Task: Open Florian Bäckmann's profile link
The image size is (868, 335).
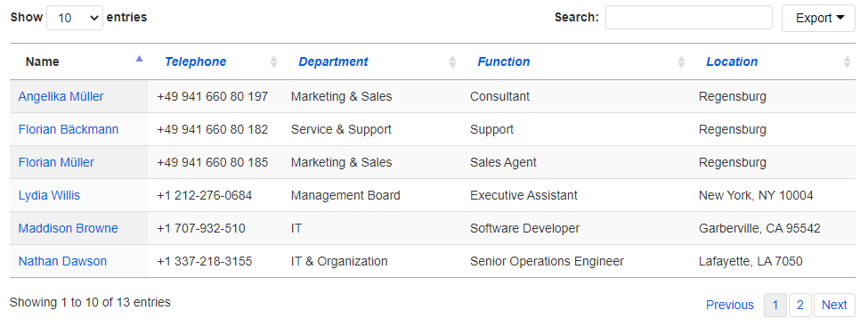Action: click(x=69, y=129)
